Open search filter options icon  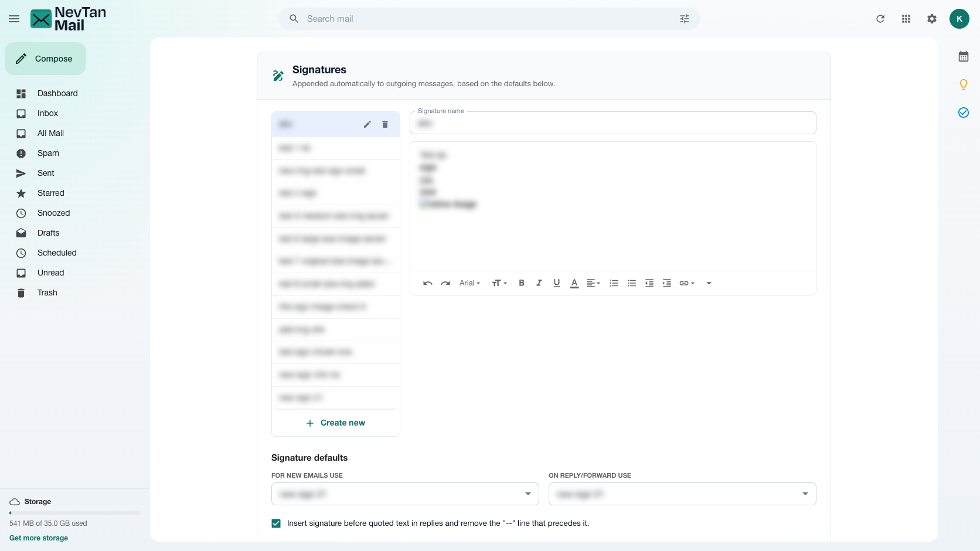click(685, 19)
